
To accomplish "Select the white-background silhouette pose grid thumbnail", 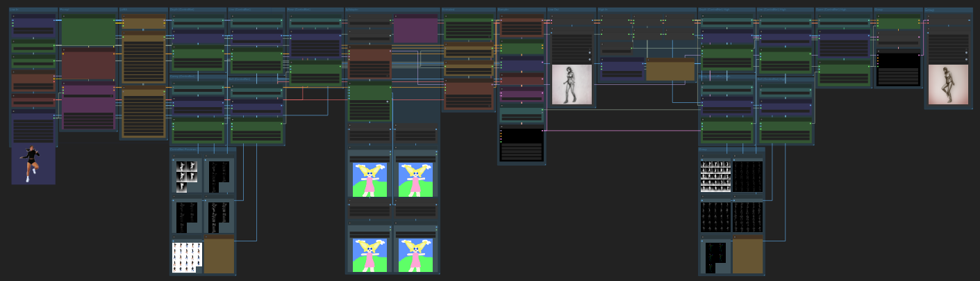I will 187,257.
